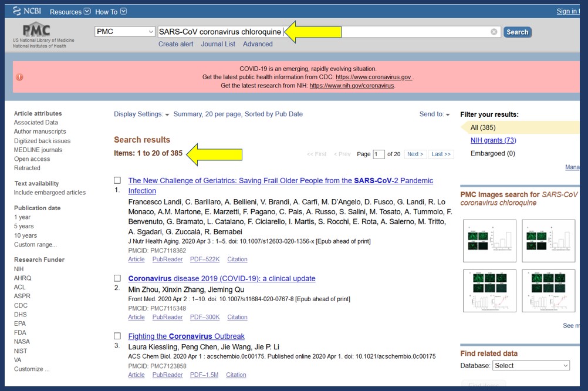Clear the search box with X icon
Viewport: 588px width, 391px height.
tap(494, 32)
